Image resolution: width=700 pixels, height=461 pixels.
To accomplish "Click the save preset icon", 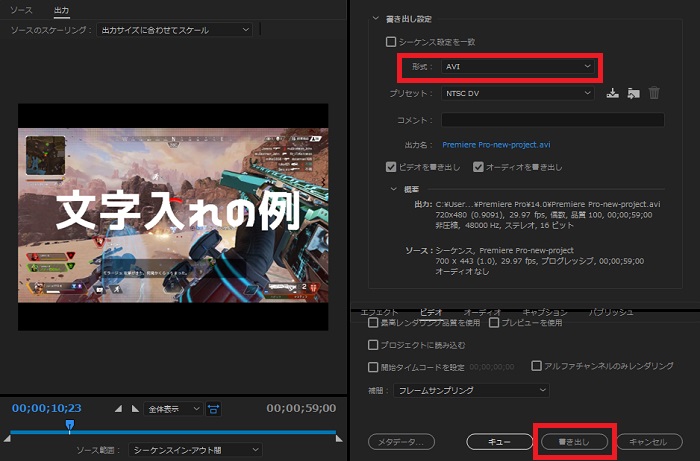I will point(612,93).
